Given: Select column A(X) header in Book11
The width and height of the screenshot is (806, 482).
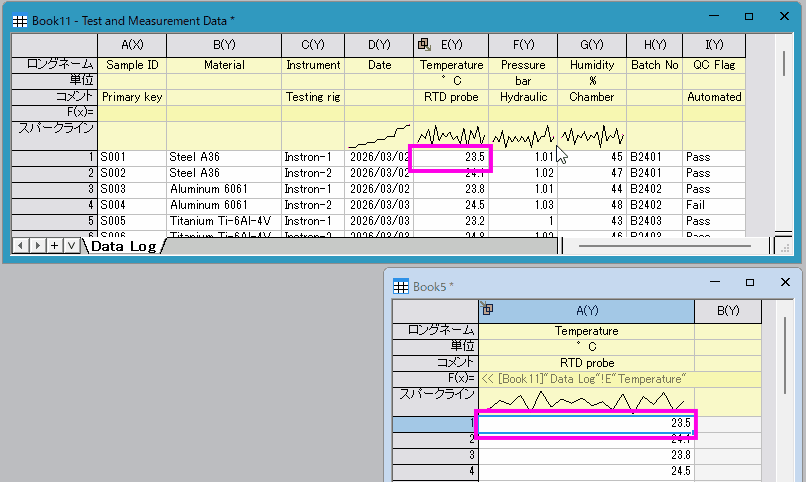Looking at the screenshot, I should point(132,45).
